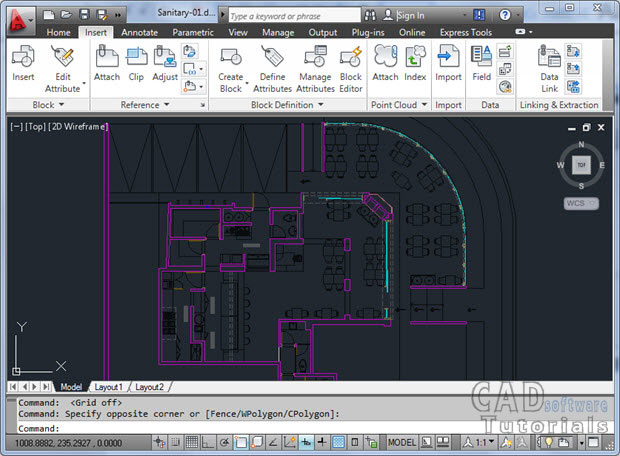Image resolution: width=620 pixels, height=456 pixels.
Task: Click the Quick View Layouts icon
Action: [x=427, y=442]
